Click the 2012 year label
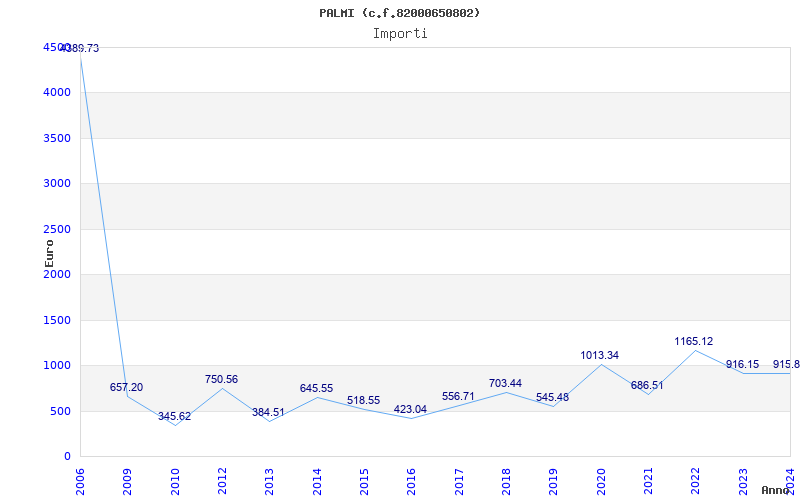Screen dimensions: 800x500 [222, 482]
